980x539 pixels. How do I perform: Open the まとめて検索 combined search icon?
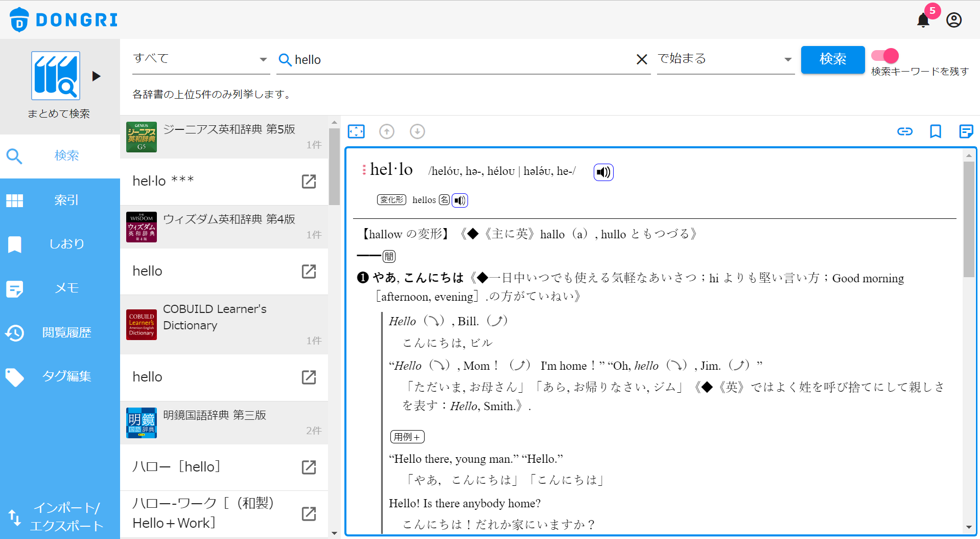pos(56,76)
